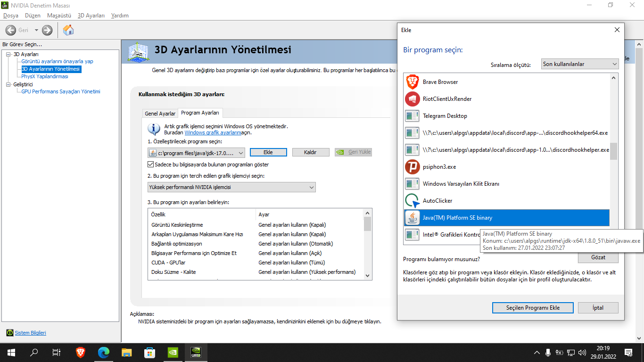The height and width of the screenshot is (362, 644).
Task: Open the 'Yüksek performanslı NVIDIA işlemcisi' dropdown
Action: pos(231,187)
